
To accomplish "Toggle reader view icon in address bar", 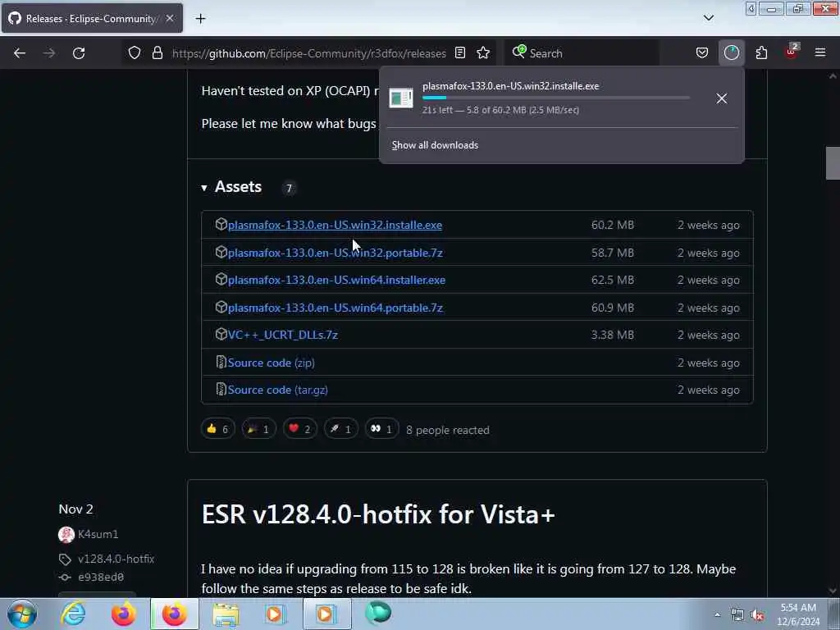I will (460, 53).
